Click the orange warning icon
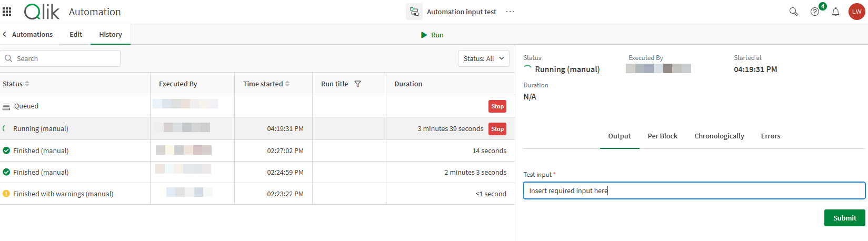868x241 pixels. pos(6,194)
